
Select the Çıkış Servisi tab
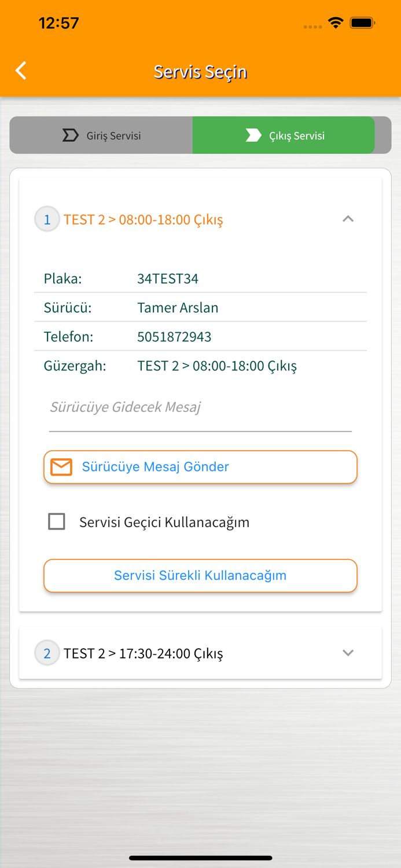pos(284,135)
